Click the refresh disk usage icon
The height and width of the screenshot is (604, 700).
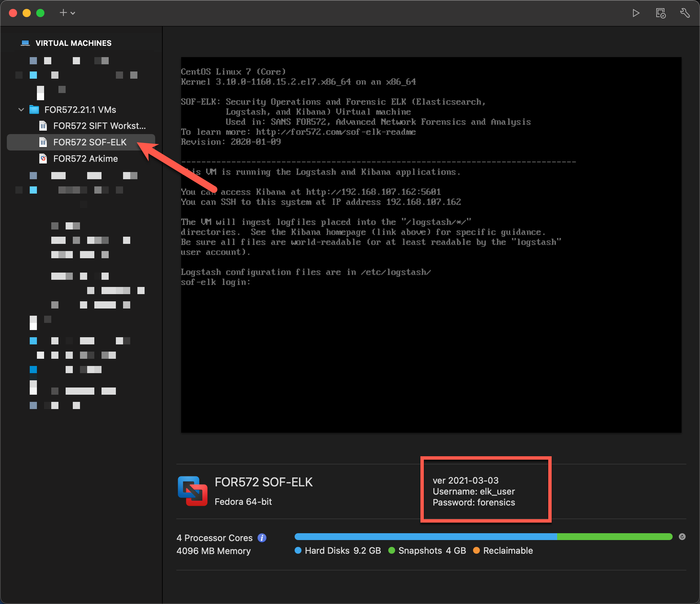pyautogui.click(x=682, y=537)
